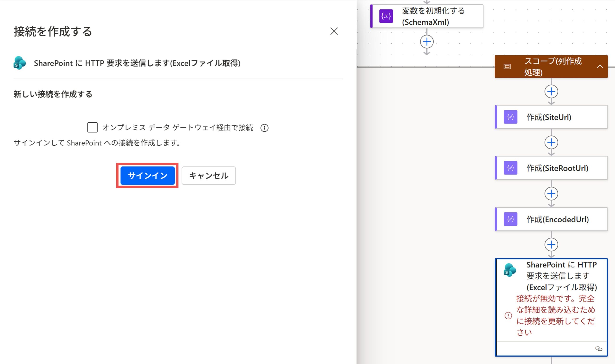Select the スコープ(列作成処理) header
Screen dimensions: 615x364
[x=551, y=67]
